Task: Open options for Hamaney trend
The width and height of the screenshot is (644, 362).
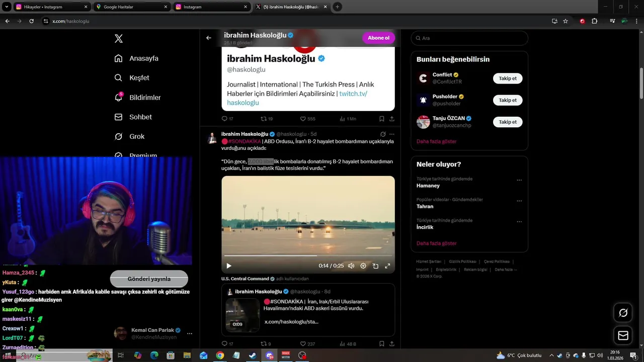Action: point(519,180)
